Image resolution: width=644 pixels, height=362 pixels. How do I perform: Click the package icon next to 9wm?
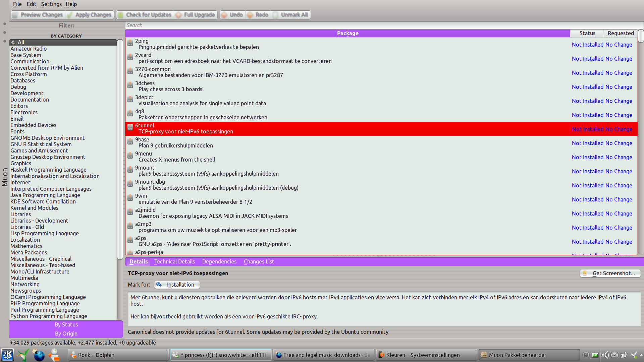(x=130, y=198)
